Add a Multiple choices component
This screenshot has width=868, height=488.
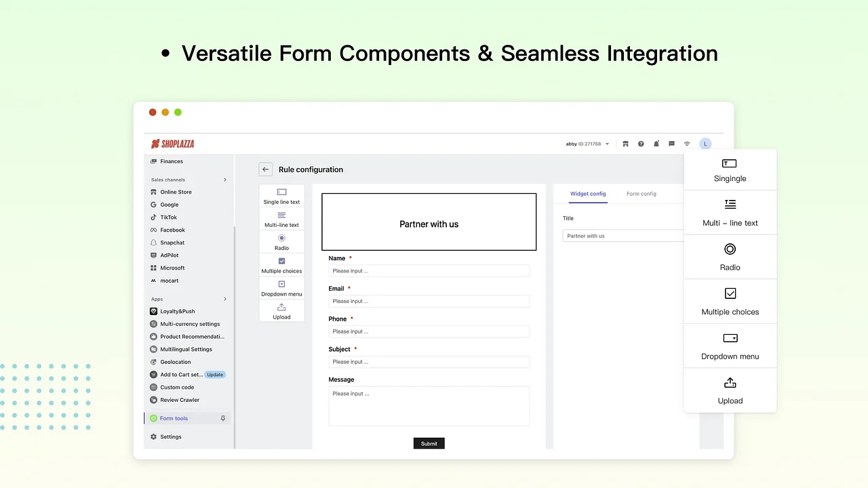point(281,265)
